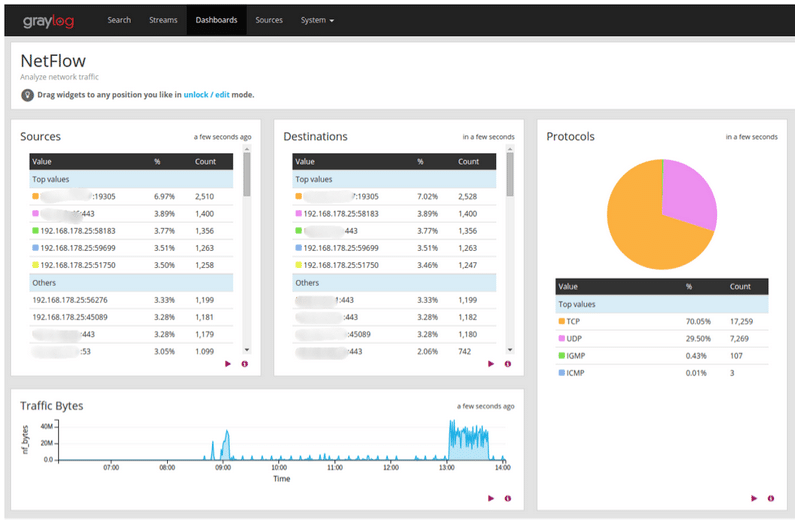Expand the System dropdown menu

coord(317,20)
